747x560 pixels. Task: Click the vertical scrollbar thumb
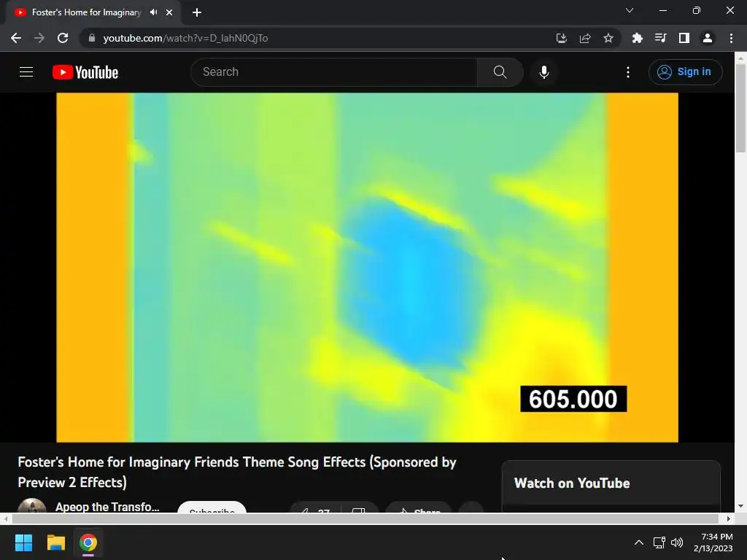pos(740,108)
